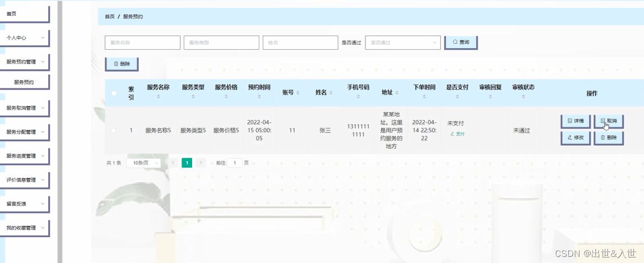644x263 pixels.
Task: Select the 服务预约 submenu item
Action: tap(25, 82)
